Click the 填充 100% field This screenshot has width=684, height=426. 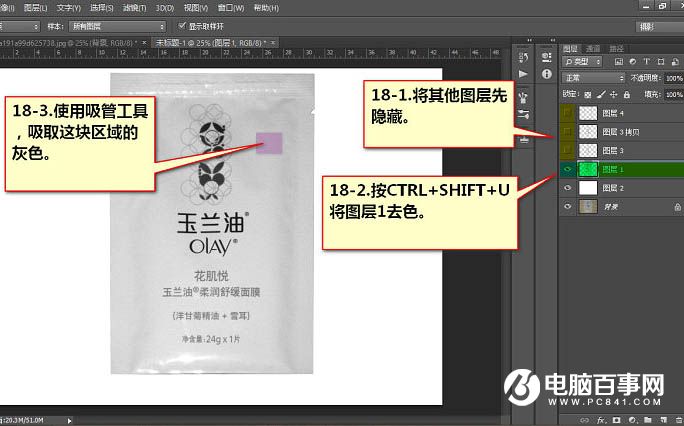click(x=674, y=94)
